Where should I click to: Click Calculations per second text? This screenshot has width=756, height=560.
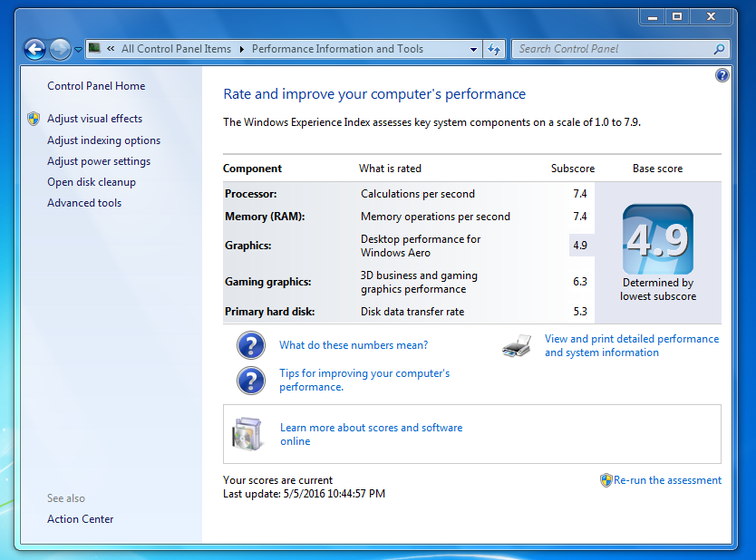point(418,194)
